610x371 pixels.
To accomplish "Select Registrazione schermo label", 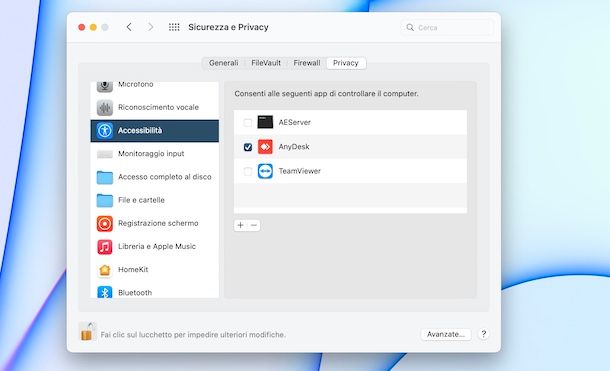I will pyautogui.click(x=158, y=223).
